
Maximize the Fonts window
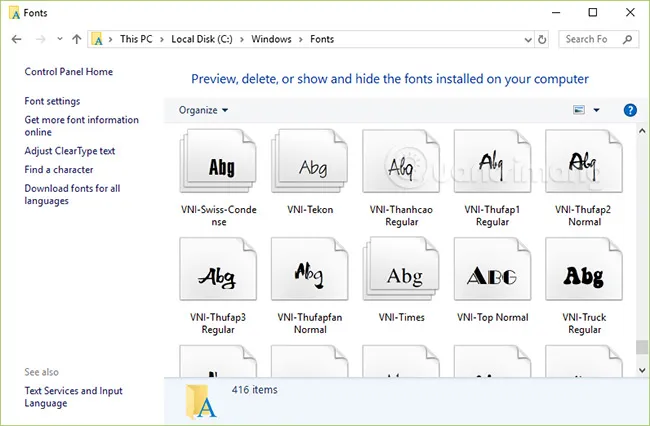click(593, 12)
